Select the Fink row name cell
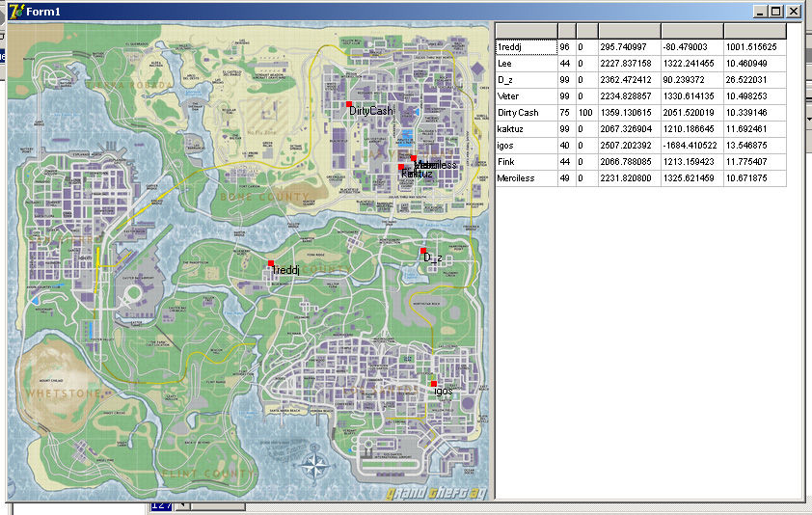The width and height of the screenshot is (812, 515). click(x=526, y=162)
